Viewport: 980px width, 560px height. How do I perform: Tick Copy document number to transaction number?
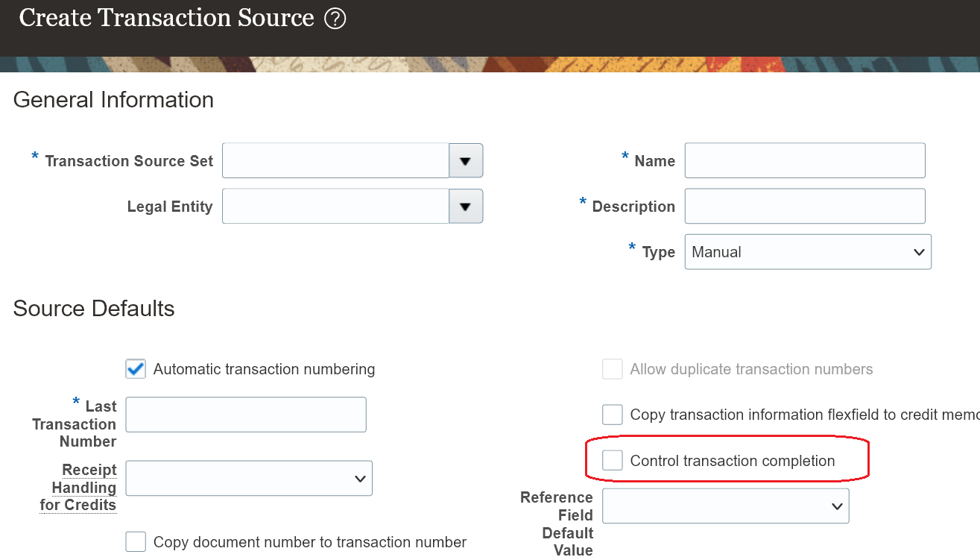(x=136, y=542)
